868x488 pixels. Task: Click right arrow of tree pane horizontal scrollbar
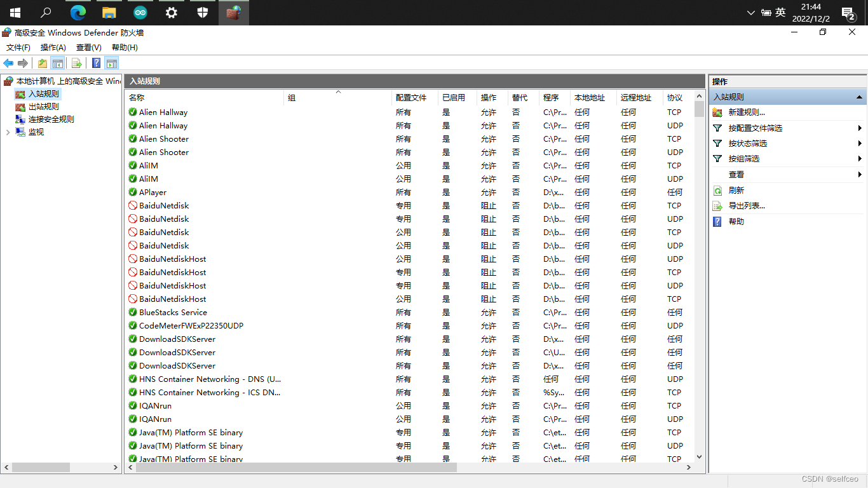tap(116, 467)
